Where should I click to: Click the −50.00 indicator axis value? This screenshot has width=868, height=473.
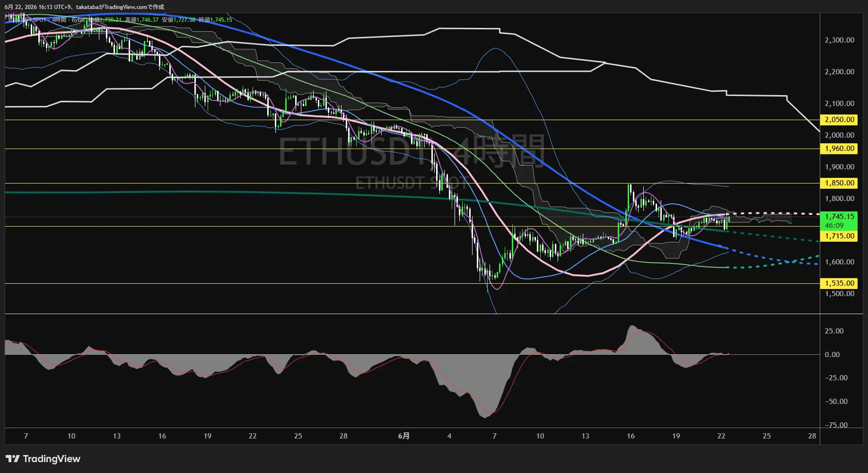(x=836, y=402)
